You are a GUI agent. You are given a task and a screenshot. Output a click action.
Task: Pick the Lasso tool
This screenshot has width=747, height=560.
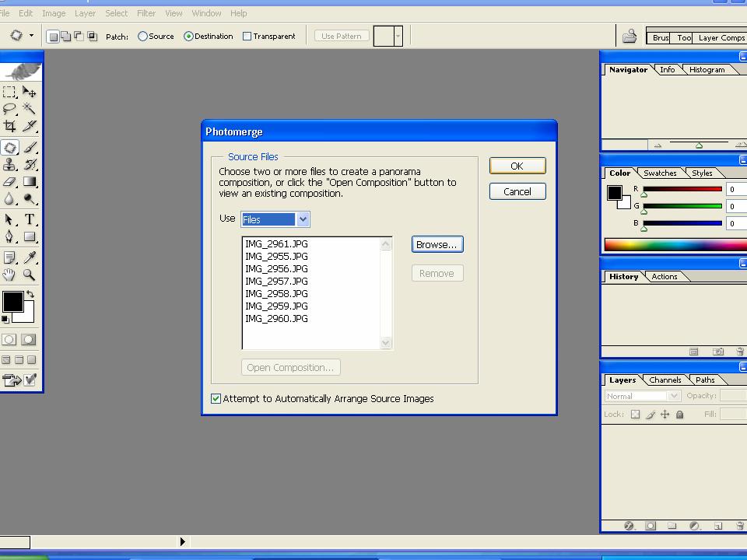pyautogui.click(x=9, y=109)
